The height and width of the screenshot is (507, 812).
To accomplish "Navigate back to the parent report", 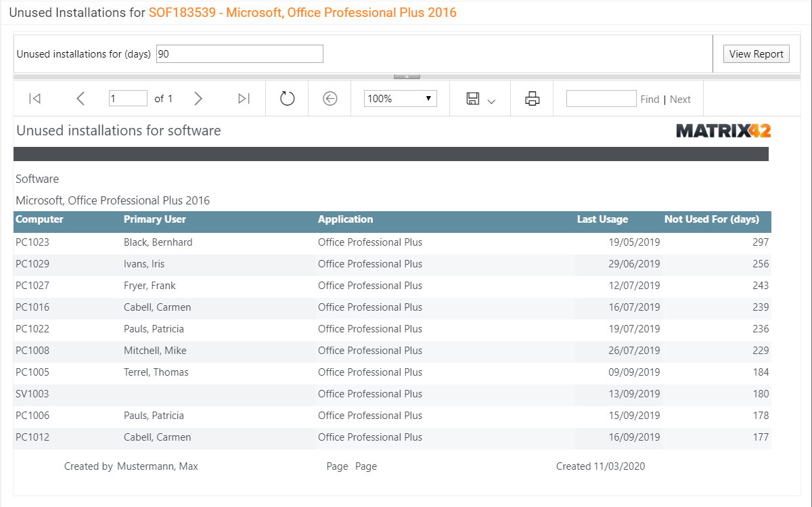I will [x=330, y=99].
